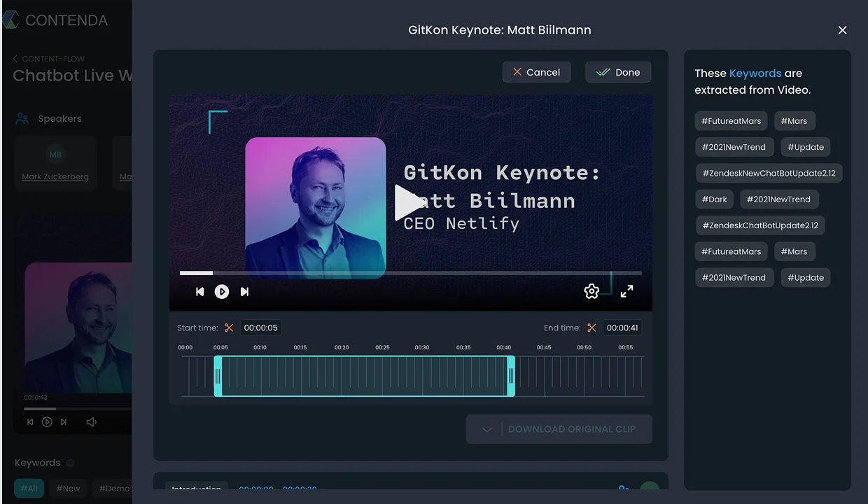Click the help icon beside the Keywords heading
868x504 pixels.
click(x=70, y=463)
